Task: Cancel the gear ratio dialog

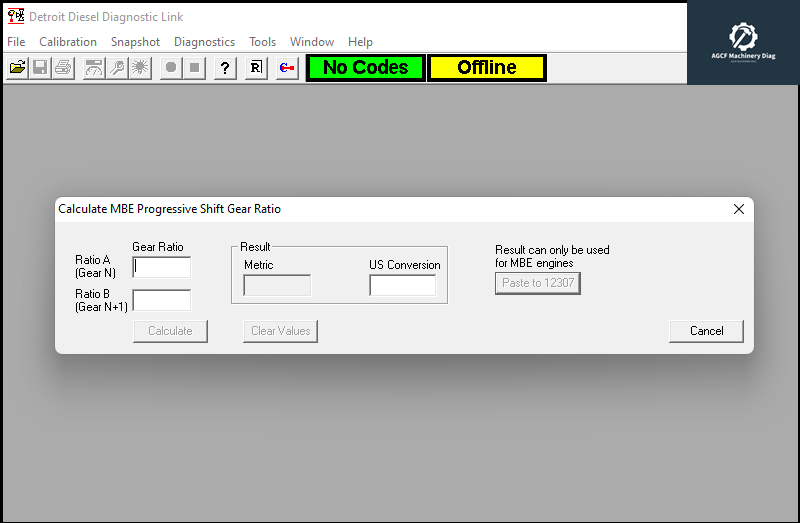Action: pyautogui.click(x=706, y=331)
